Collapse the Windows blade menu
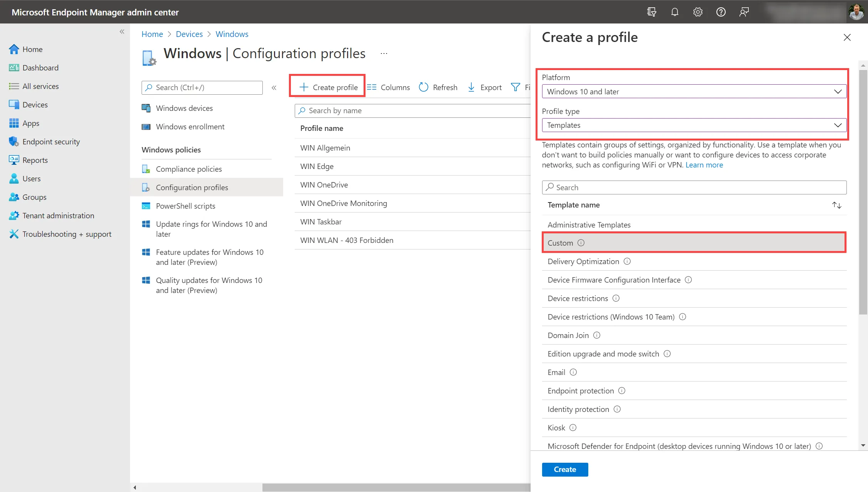Viewport: 868px width, 492px height. (x=274, y=88)
